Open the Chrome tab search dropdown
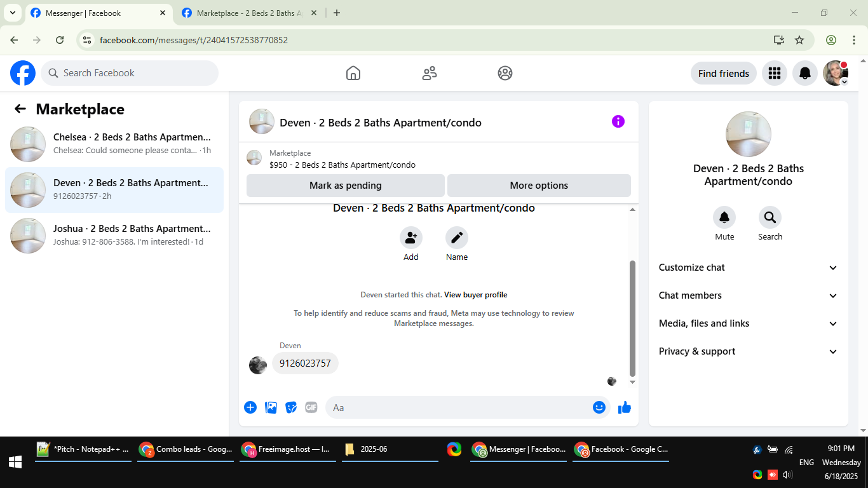 [12, 13]
